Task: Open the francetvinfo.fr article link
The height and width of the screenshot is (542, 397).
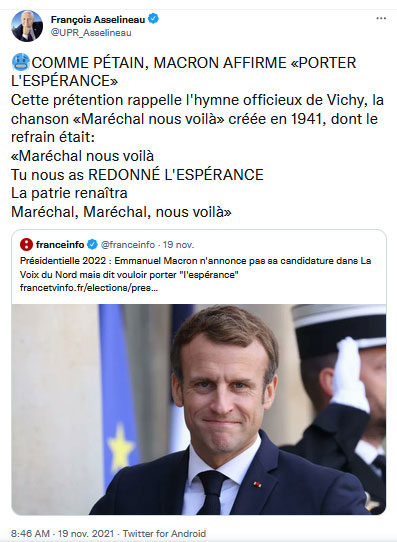Action: pyautogui.click(x=89, y=288)
